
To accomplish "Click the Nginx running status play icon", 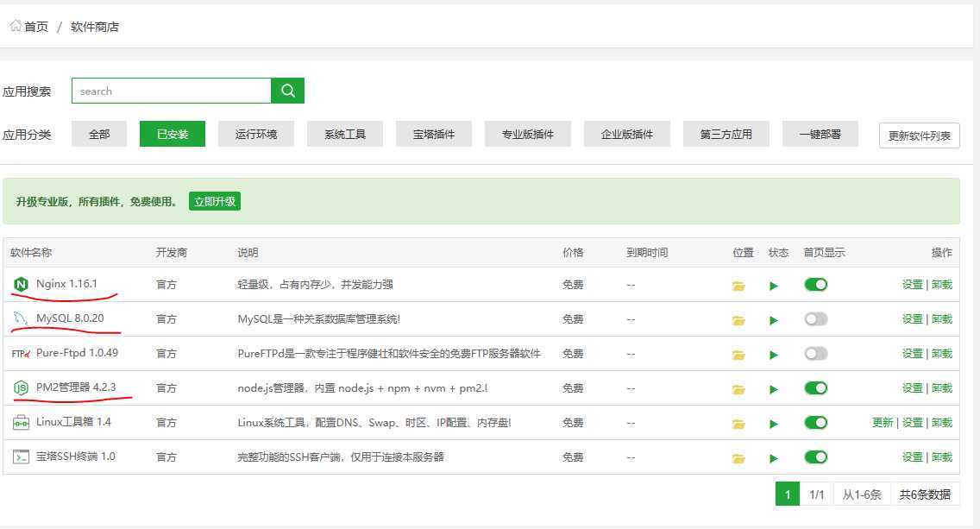I will coord(774,286).
